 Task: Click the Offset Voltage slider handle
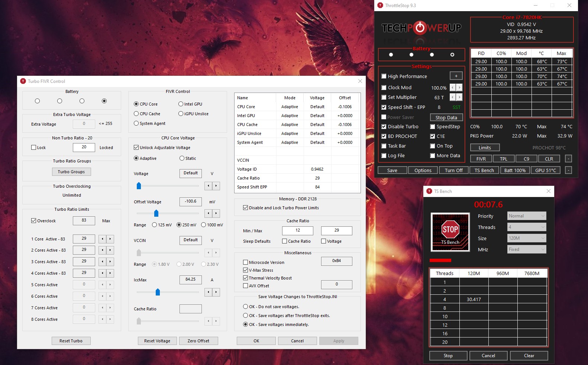click(156, 213)
